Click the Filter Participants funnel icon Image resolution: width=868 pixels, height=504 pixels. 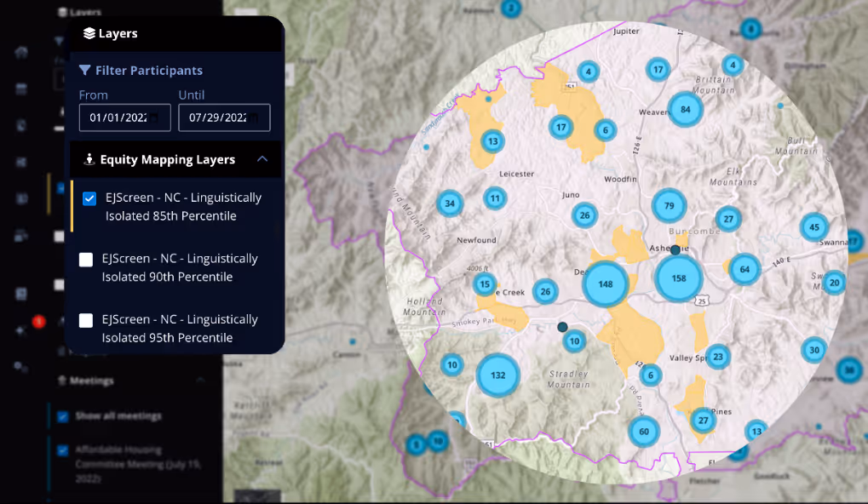(x=84, y=71)
